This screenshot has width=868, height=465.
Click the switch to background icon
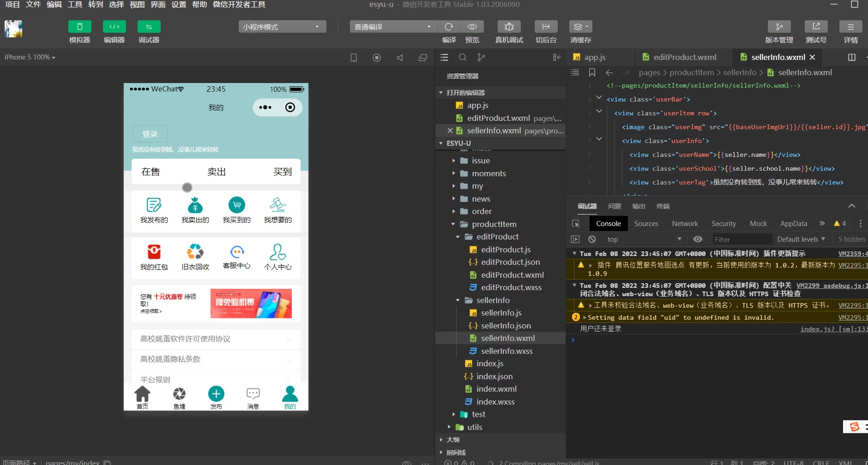click(546, 27)
